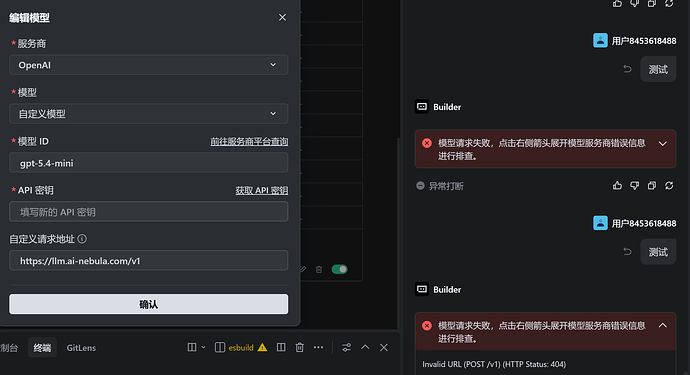Viewport: 690px width, 375px height.
Task: Click the esbuild yellow warning icon
Action: [x=262, y=347]
